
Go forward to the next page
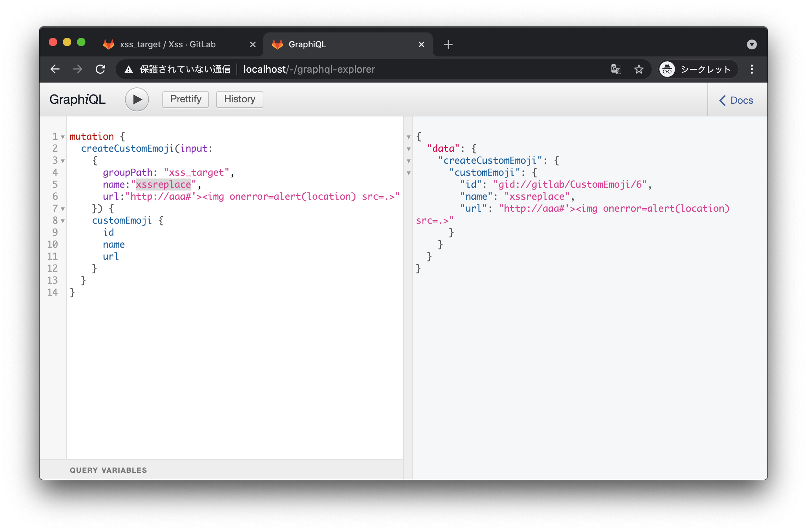78,69
